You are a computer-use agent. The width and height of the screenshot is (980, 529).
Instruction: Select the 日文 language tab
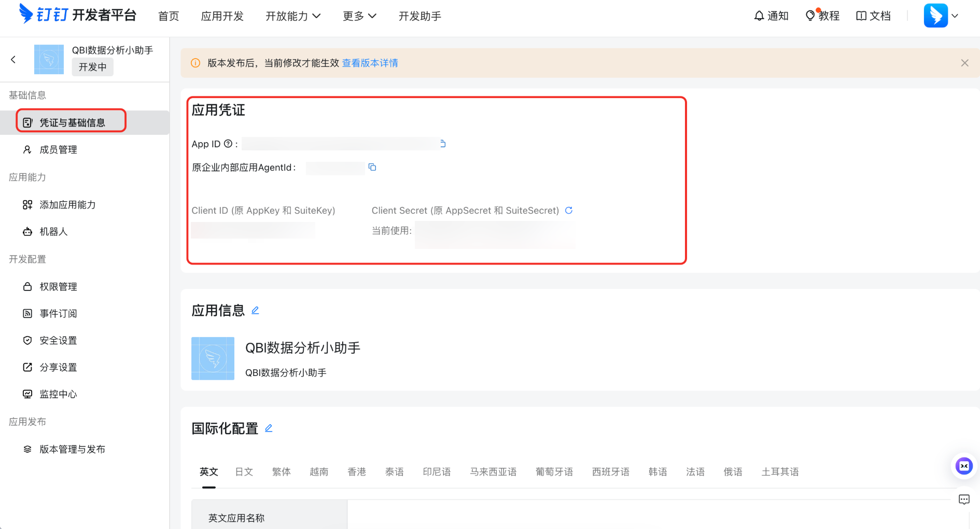coord(244,472)
